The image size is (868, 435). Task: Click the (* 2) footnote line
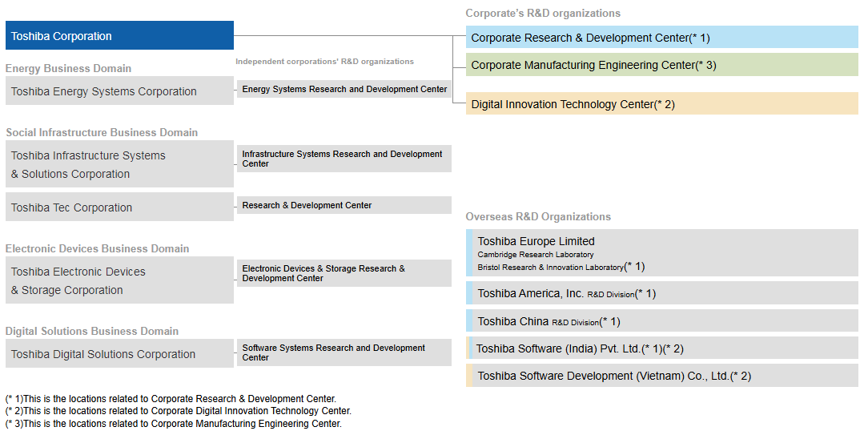[179, 411]
